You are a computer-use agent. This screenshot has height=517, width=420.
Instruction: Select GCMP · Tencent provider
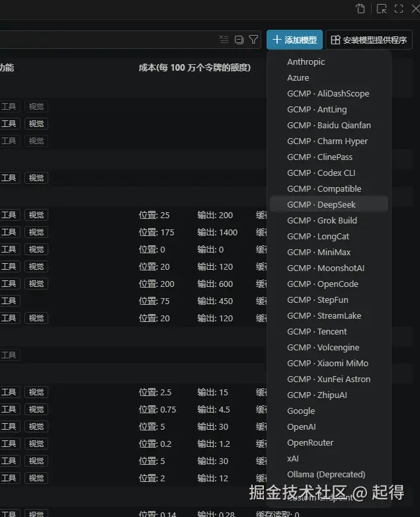329,331
